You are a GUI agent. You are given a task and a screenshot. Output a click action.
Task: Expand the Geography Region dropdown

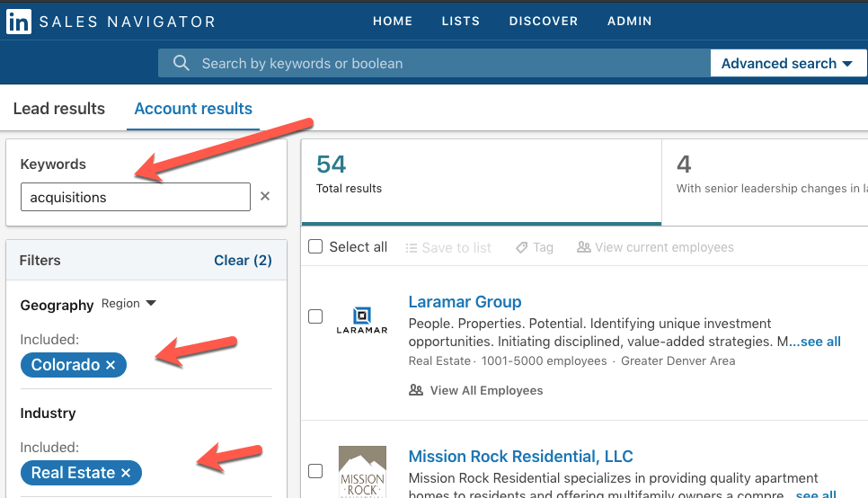tap(129, 304)
